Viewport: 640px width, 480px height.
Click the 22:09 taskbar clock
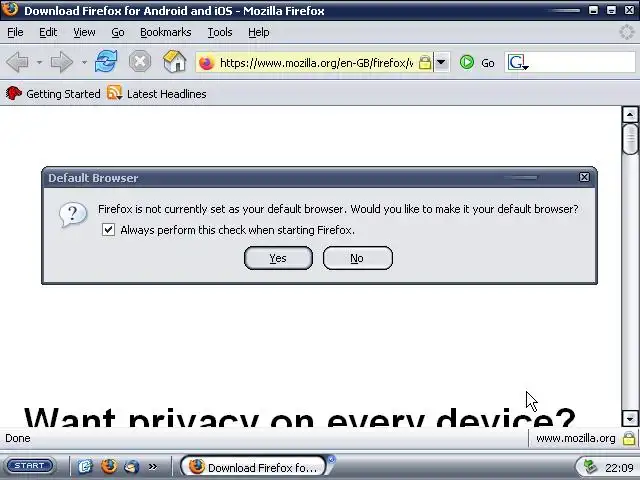click(619, 467)
